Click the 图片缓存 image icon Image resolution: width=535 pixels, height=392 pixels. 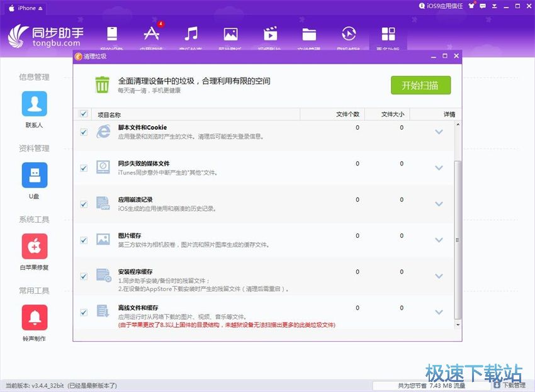[x=103, y=239]
